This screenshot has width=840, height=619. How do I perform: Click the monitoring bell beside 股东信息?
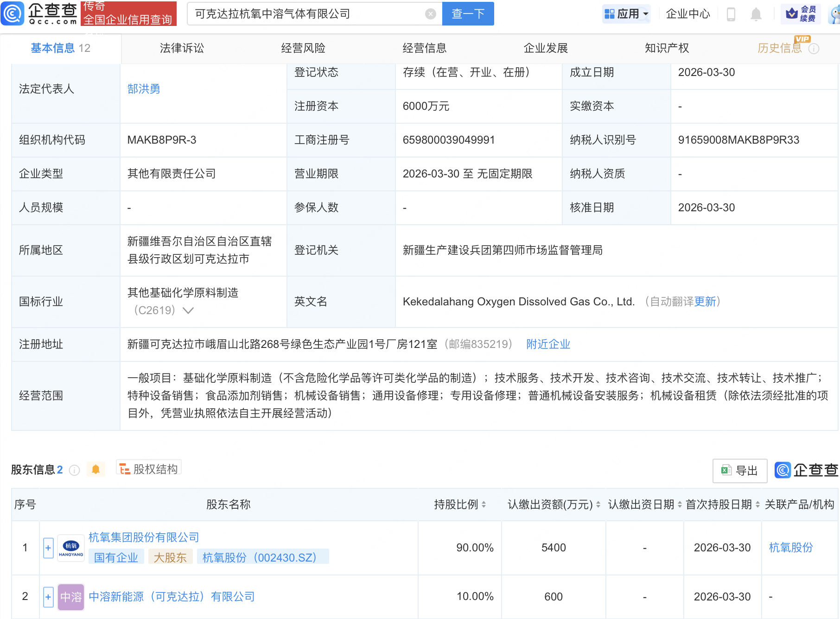(96, 469)
